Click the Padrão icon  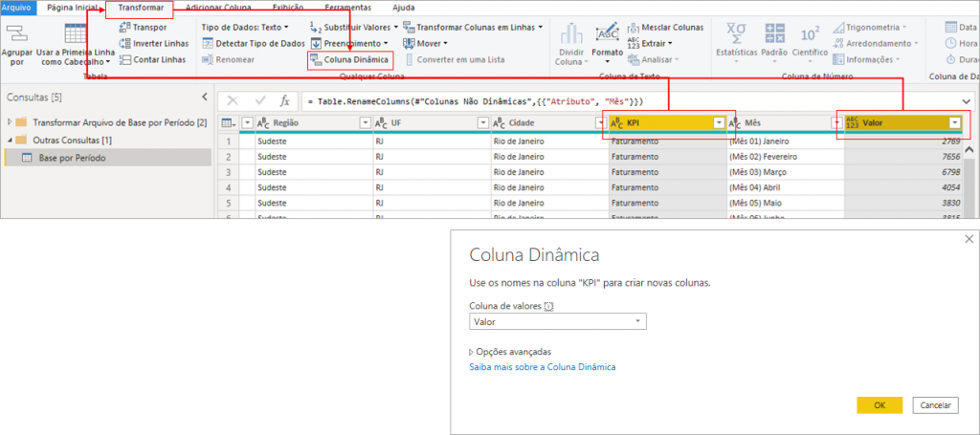[x=774, y=33]
